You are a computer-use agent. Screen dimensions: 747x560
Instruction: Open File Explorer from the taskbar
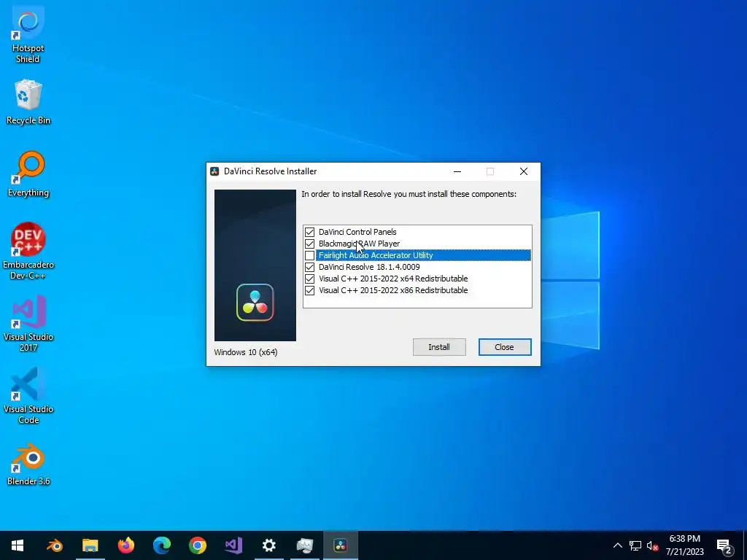90,545
